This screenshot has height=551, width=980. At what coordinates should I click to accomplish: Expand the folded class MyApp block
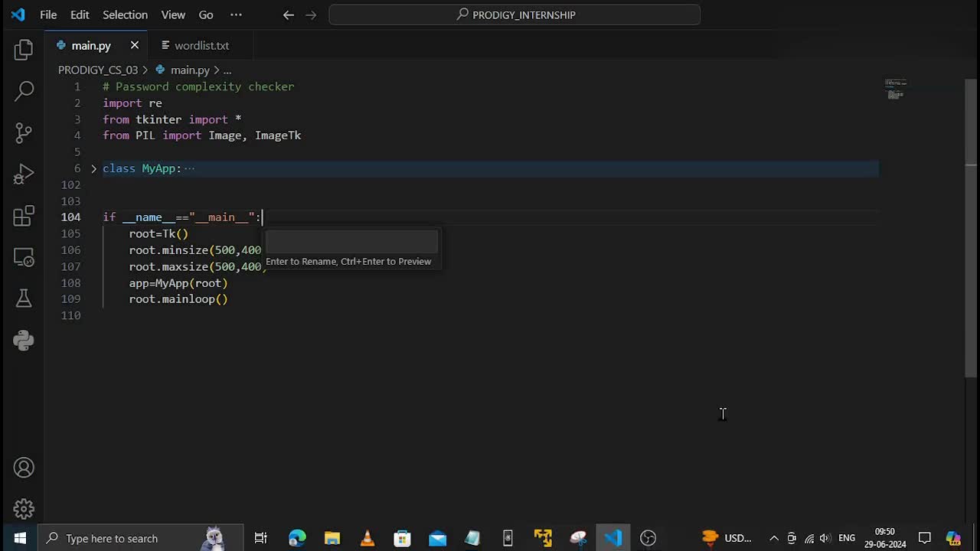click(x=93, y=168)
